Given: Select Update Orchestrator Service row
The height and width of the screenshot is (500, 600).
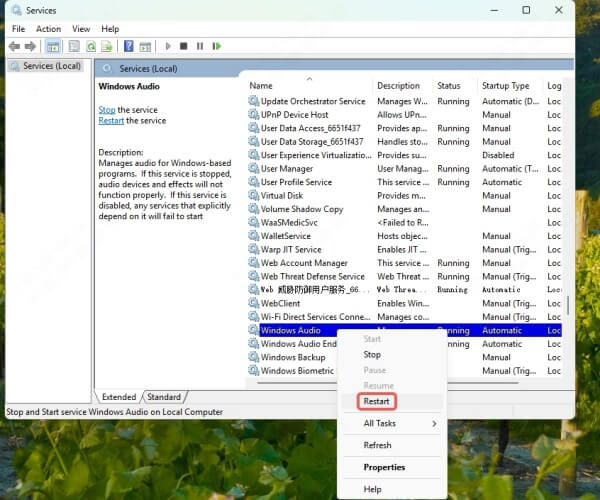Looking at the screenshot, I should pyautogui.click(x=405, y=101).
